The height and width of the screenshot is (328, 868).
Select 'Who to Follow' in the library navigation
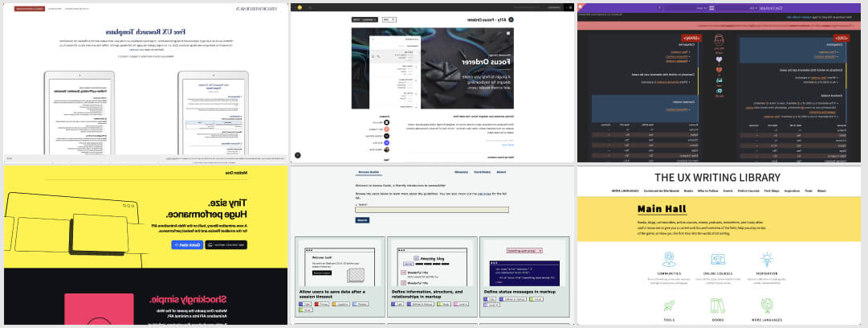pos(707,191)
